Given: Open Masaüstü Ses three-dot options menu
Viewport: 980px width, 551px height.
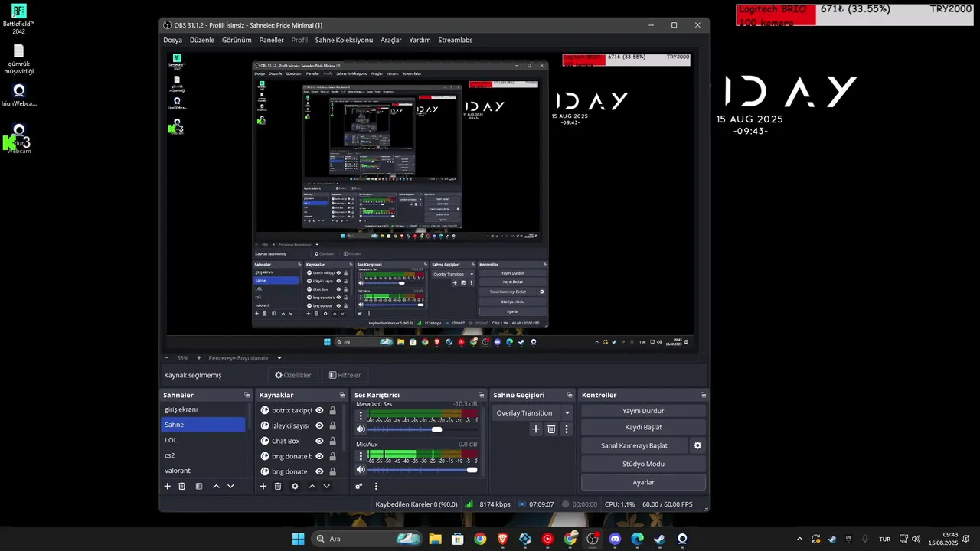Looking at the screenshot, I should click(x=361, y=416).
